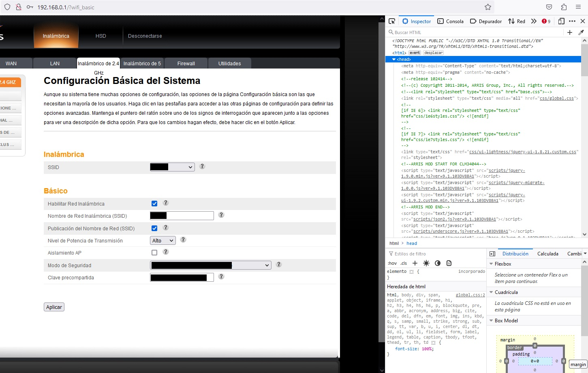This screenshot has width=588, height=373.
Task: Click the Estilos de filtro field
Action: (x=436, y=254)
